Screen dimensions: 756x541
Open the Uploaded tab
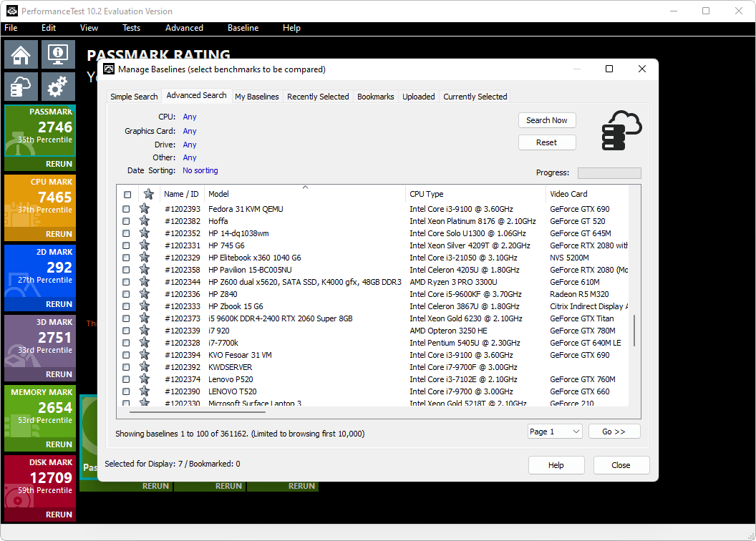419,97
